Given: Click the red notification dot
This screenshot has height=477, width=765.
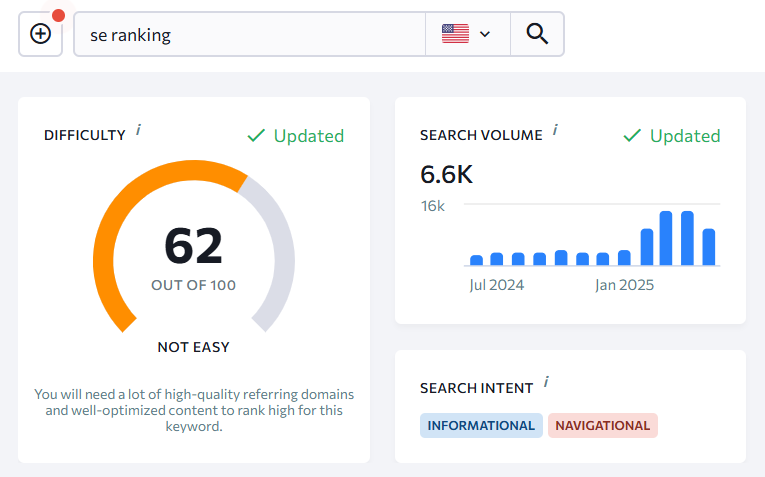Looking at the screenshot, I should coord(59,16).
